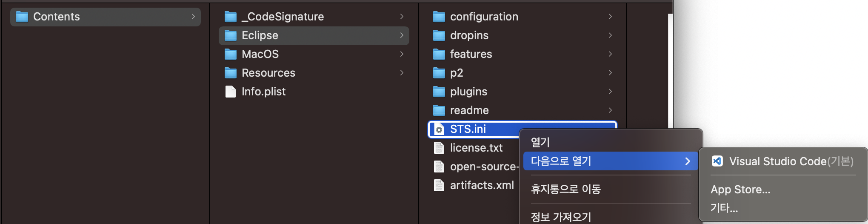This screenshot has height=224, width=868.
Task: Select the _CodeSignature folder name
Action: [x=283, y=17]
